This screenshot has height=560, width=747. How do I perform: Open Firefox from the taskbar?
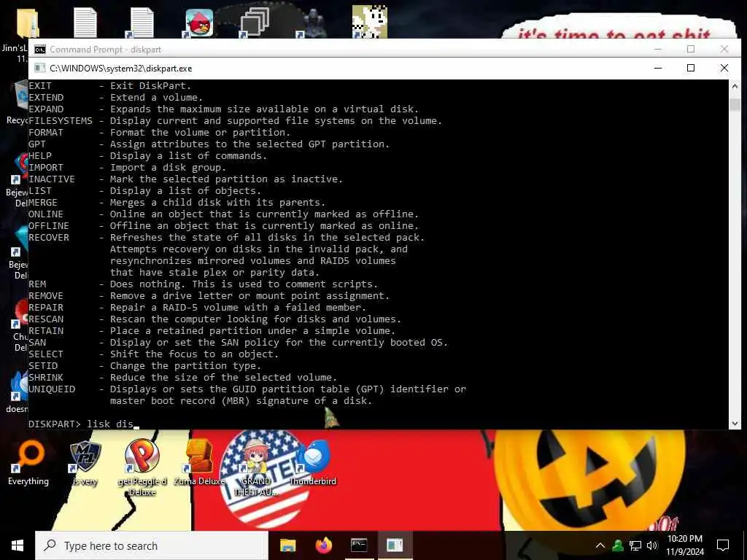click(x=323, y=545)
